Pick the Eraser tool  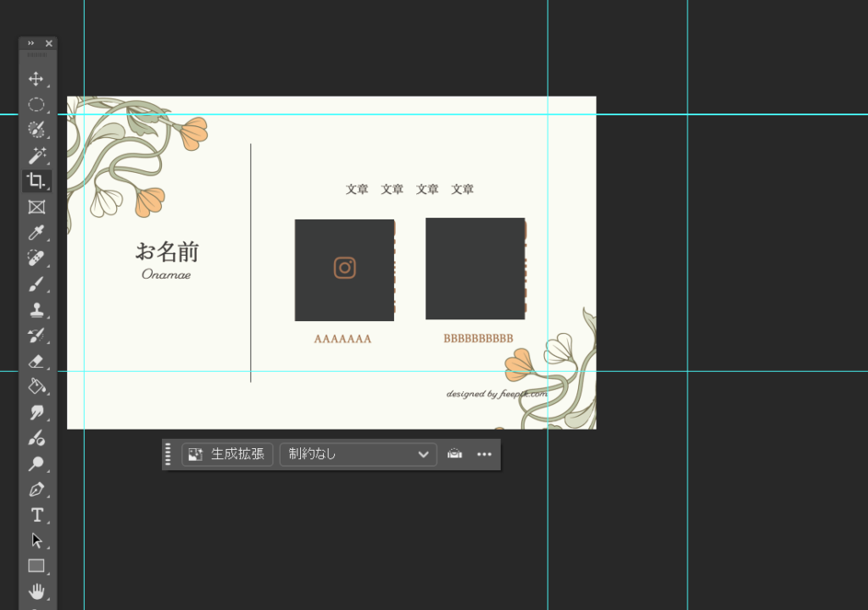click(36, 361)
